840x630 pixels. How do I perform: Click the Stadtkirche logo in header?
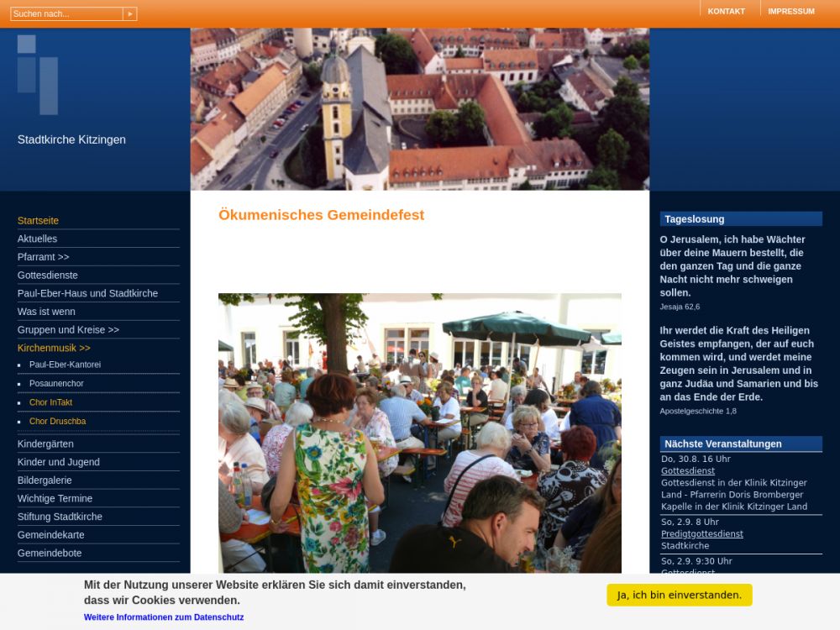click(38, 75)
